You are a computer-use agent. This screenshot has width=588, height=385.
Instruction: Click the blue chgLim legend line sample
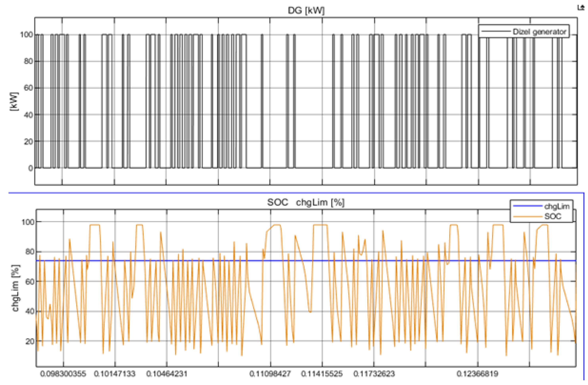(x=527, y=206)
